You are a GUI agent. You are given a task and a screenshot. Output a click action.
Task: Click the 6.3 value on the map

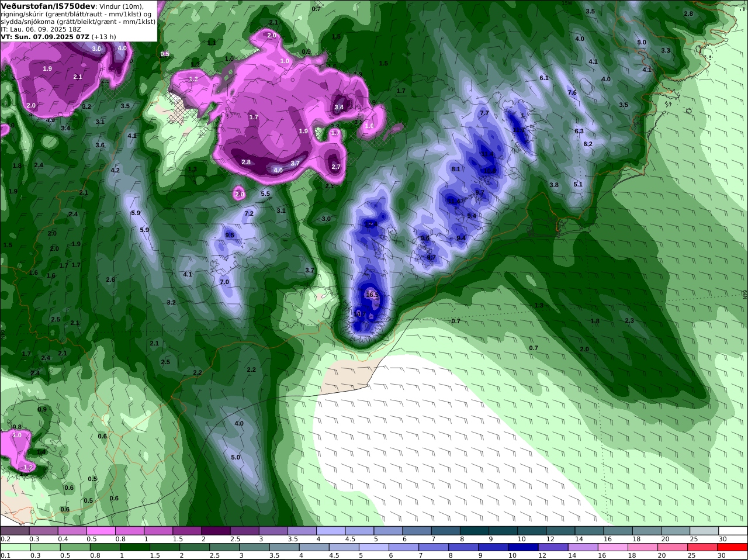(x=579, y=131)
